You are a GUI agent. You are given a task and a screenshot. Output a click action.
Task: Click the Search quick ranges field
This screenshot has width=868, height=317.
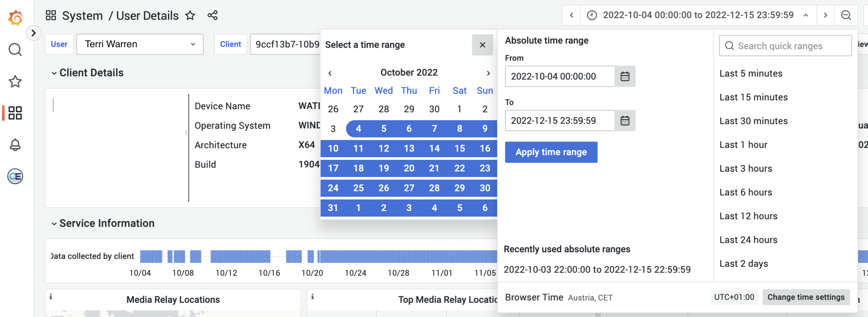click(x=785, y=46)
